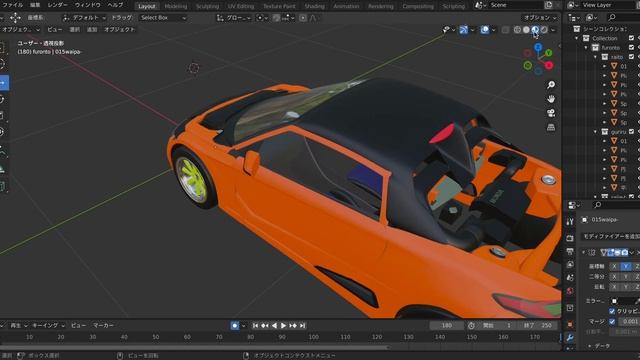Viewport: 640px width, 360px height.
Task: Collapse the furonto collection in outliner
Action: 586,47
